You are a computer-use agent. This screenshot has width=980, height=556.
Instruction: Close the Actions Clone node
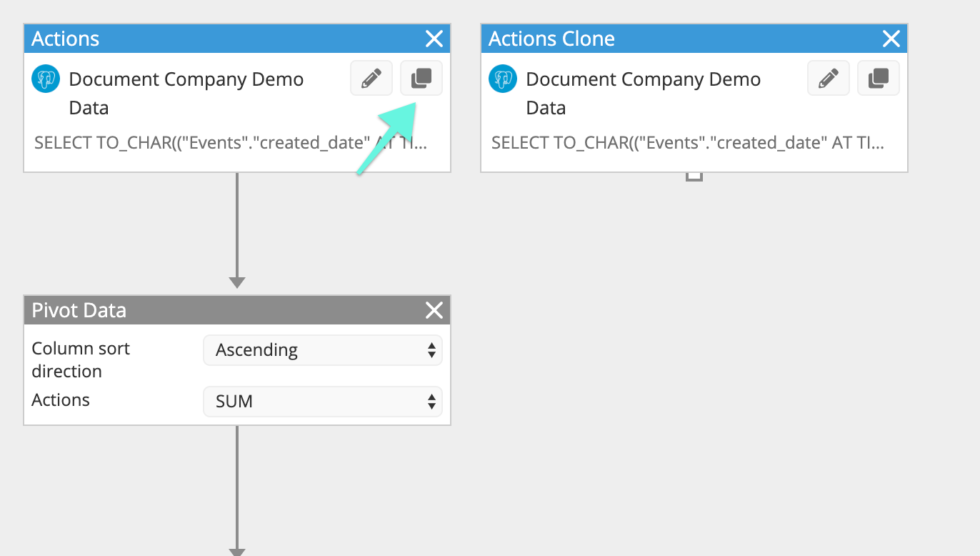click(891, 39)
